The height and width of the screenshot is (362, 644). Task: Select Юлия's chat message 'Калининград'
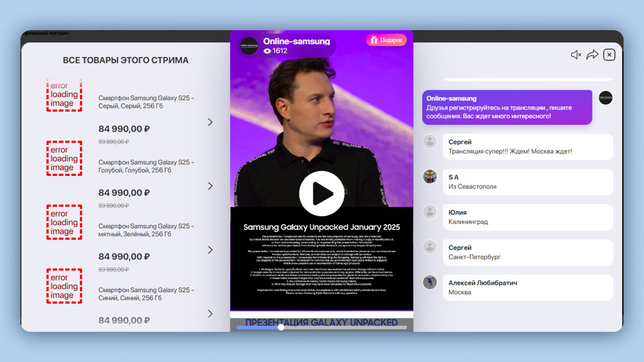(528, 217)
